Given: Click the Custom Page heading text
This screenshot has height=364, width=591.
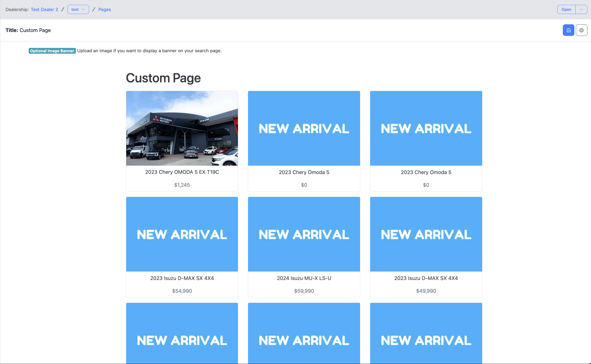Looking at the screenshot, I should click(163, 78).
